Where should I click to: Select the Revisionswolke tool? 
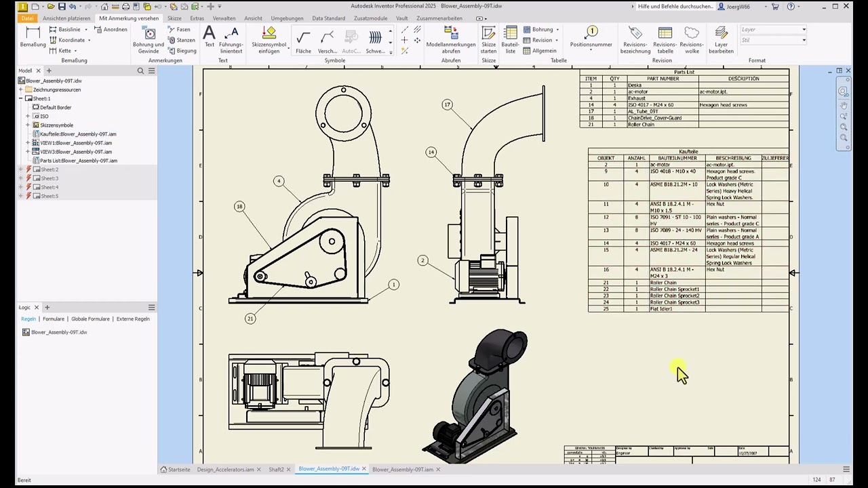pyautogui.click(x=692, y=41)
